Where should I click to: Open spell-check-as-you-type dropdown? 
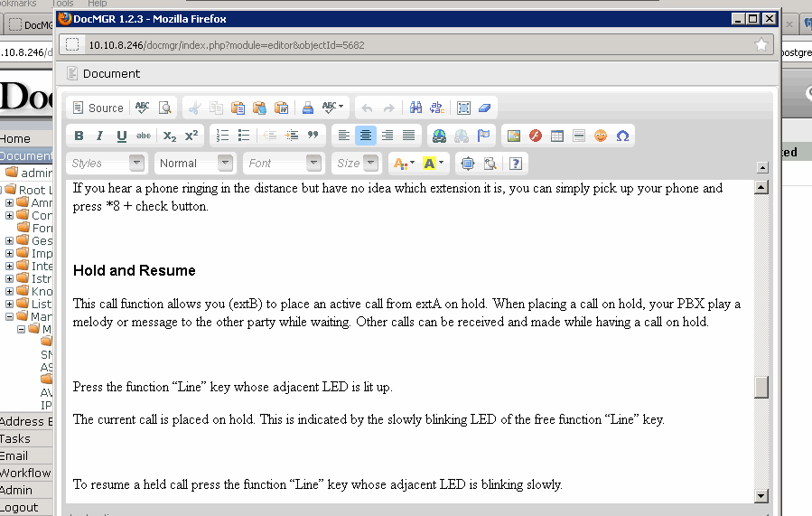tap(332, 108)
